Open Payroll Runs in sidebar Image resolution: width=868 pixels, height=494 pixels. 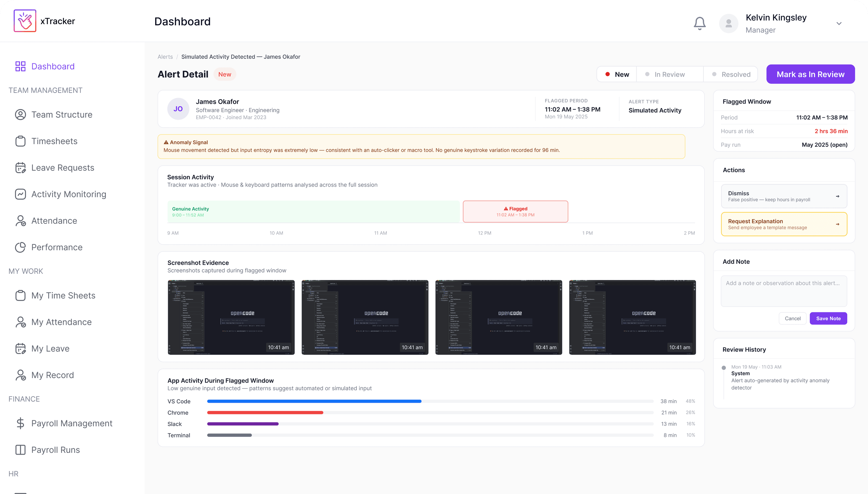[47, 450]
